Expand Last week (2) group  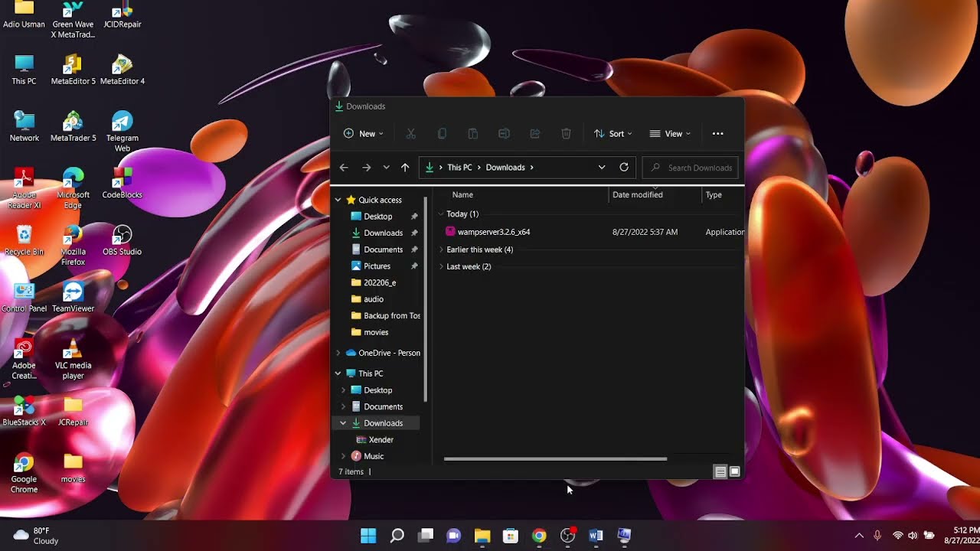click(441, 266)
